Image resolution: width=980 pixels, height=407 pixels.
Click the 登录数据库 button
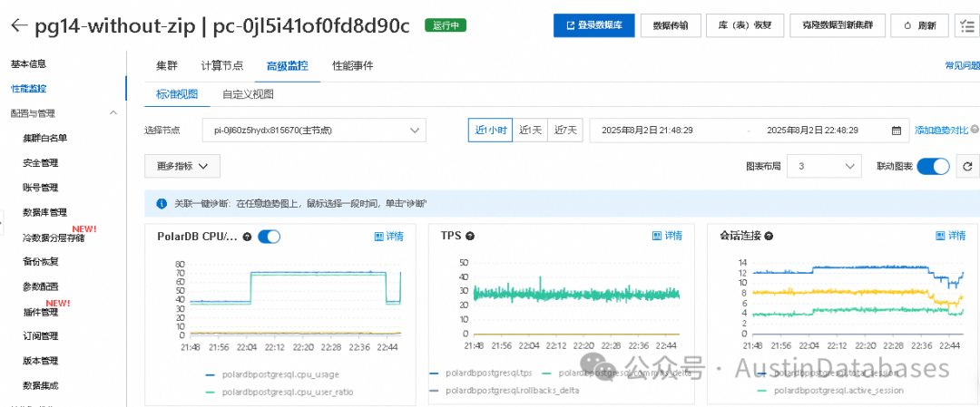[593, 25]
